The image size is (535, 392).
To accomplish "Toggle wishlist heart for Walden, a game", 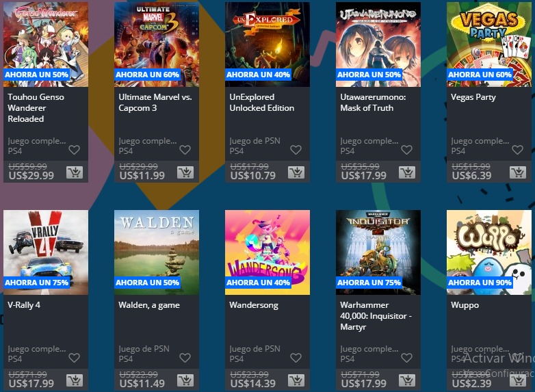I will pyautogui.click(x=185, y=358).
